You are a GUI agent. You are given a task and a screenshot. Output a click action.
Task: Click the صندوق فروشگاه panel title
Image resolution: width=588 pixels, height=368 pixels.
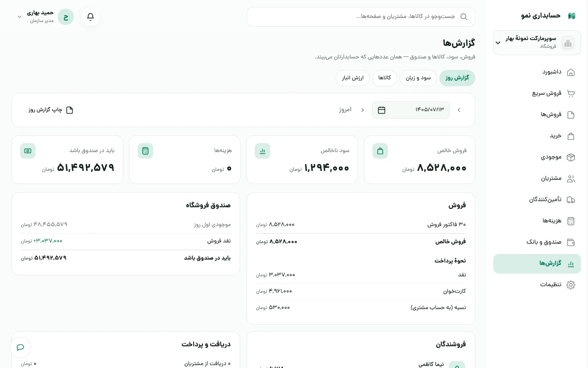(x=208, y=205)
